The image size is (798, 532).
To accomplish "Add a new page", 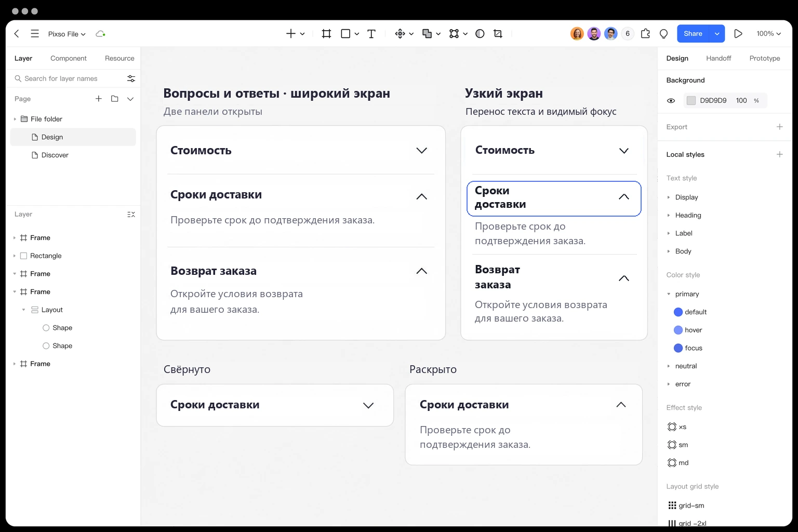I will coord(99,99).
